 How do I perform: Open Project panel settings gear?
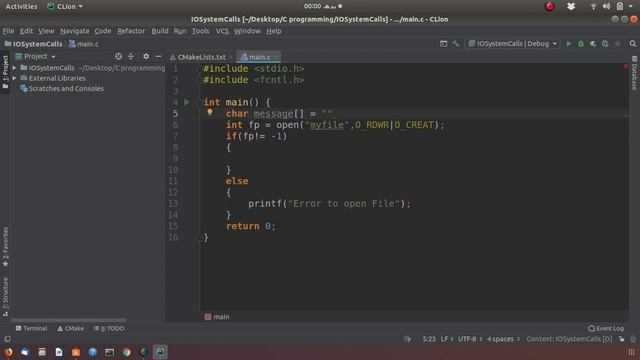(x=146, y=56)
